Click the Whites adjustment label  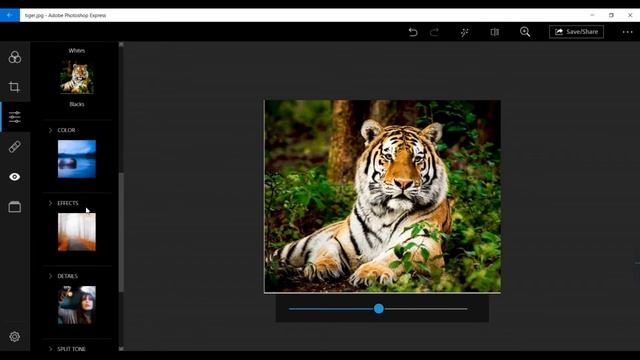pos(77,51)
